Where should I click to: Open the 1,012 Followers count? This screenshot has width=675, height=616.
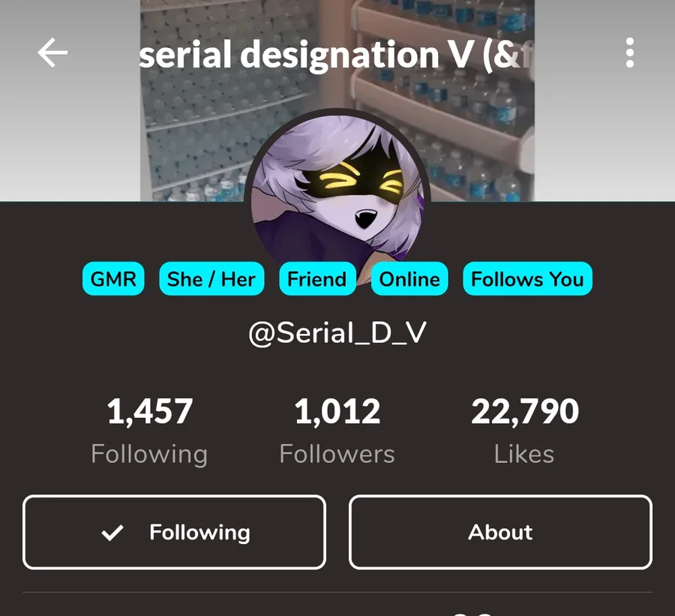click(x=337, y=411)
